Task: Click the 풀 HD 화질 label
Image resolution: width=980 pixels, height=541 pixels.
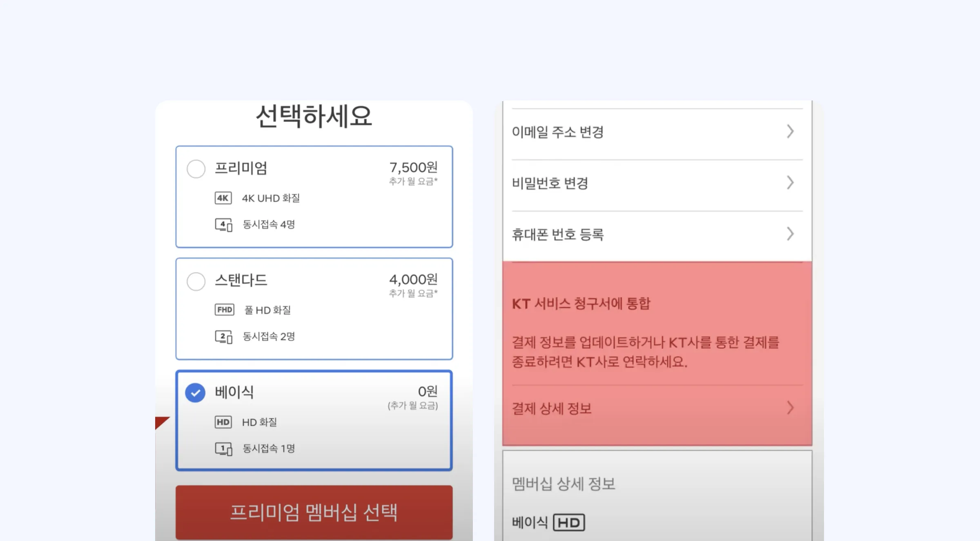Action: click(x=267, y=310)
